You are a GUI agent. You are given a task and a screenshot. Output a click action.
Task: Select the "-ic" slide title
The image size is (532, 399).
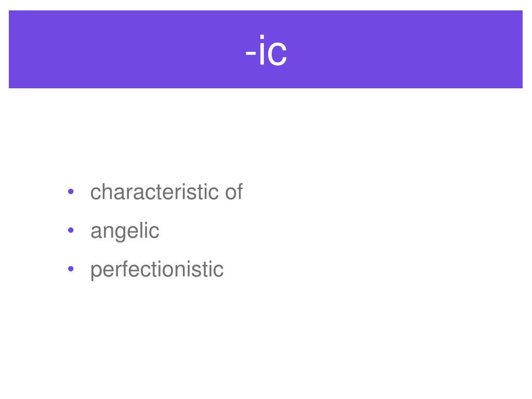266,50
